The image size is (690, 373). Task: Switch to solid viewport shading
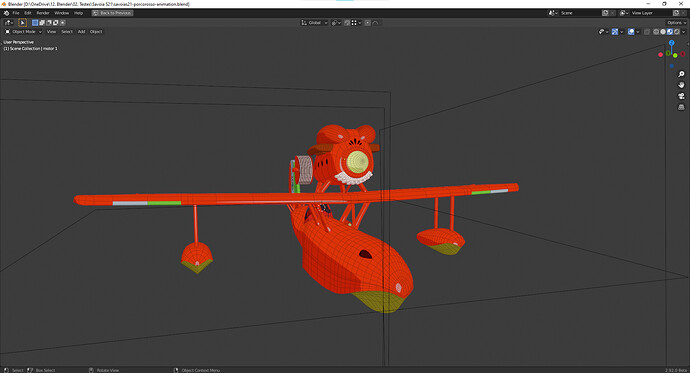point(663,32)
